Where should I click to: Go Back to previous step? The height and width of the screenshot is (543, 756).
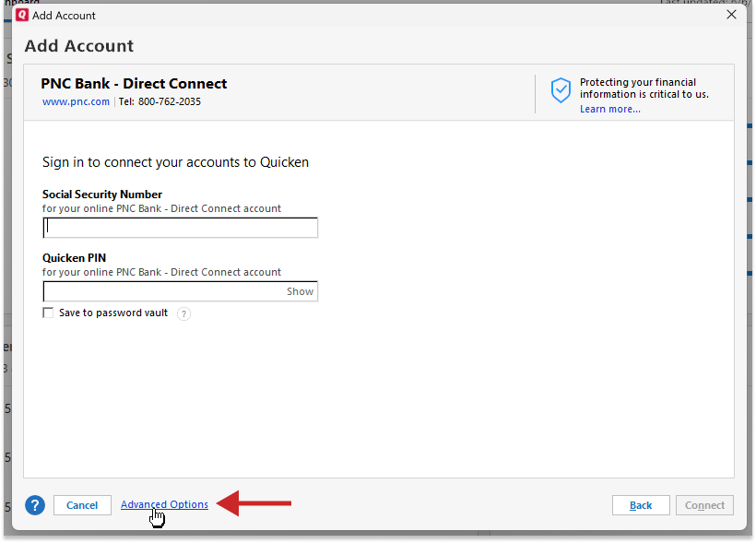click(641, 505)
